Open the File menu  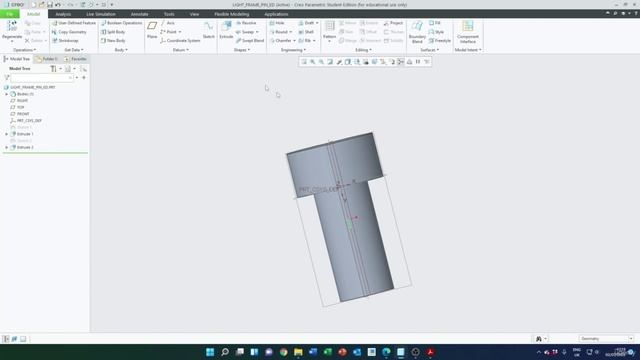(x=9, y=14)
